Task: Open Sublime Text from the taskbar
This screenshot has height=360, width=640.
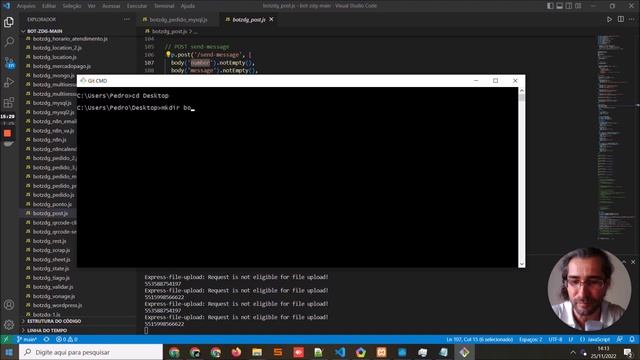Action: click(x=278, y=352)
